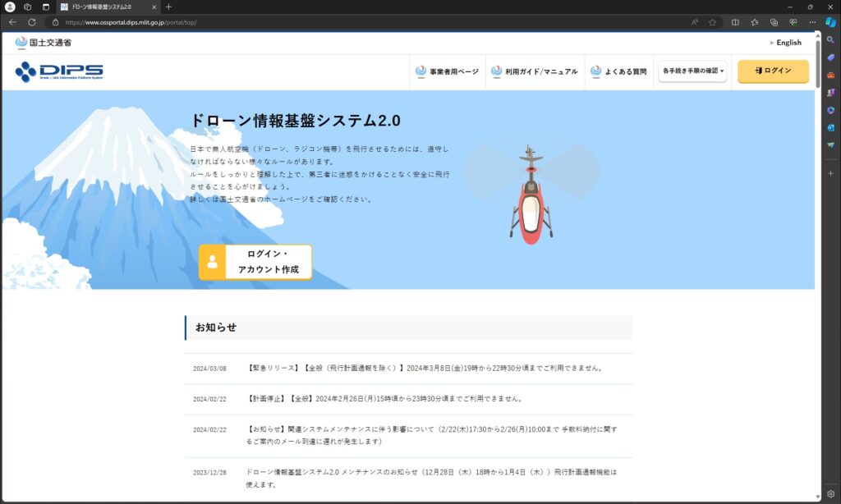Viewport: 841px width, 504px height.
Task: Add page to favorites with the star icon
Action: (712, 22)
